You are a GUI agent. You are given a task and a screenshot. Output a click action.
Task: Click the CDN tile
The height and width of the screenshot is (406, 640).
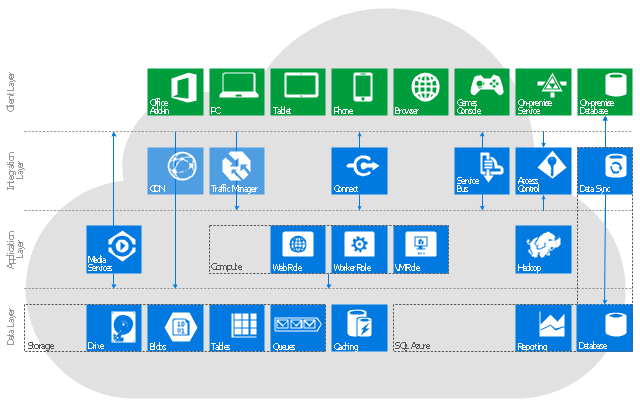(175, 171)
